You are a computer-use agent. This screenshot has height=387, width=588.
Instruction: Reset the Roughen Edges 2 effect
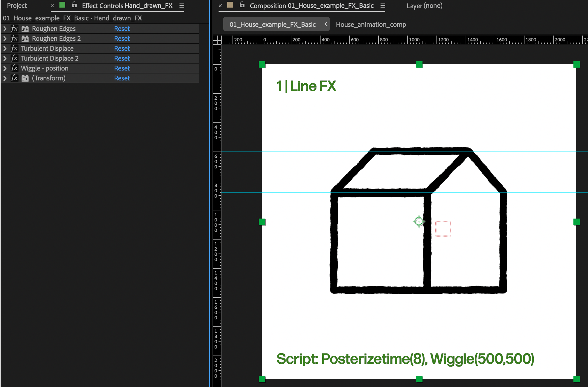click(x=122, y=38)
